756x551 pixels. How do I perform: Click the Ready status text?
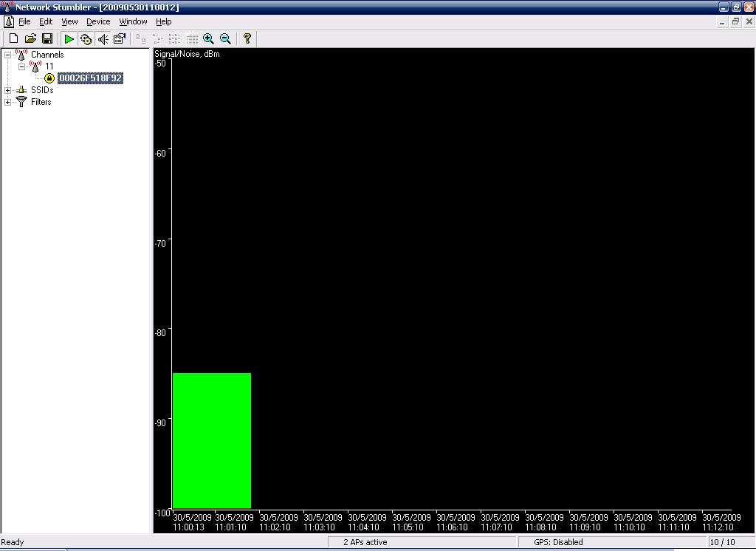pyautogui.click(x=13, y=542)
